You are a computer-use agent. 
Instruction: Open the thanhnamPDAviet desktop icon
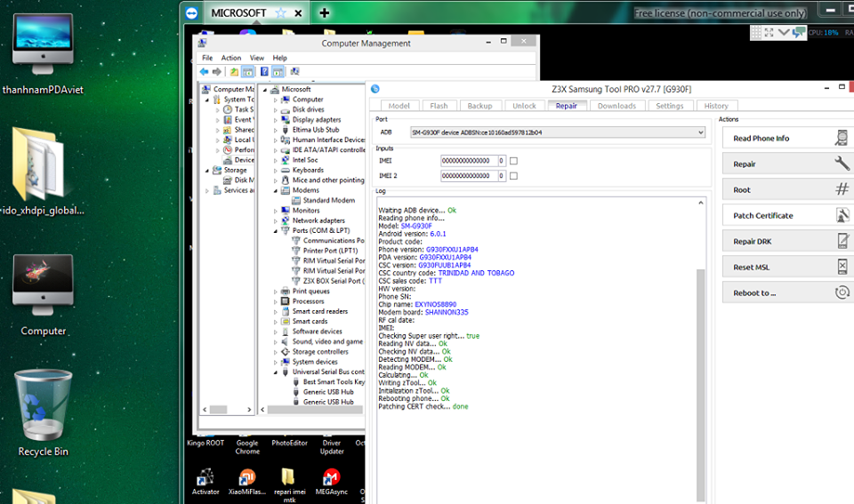point(43,54)
